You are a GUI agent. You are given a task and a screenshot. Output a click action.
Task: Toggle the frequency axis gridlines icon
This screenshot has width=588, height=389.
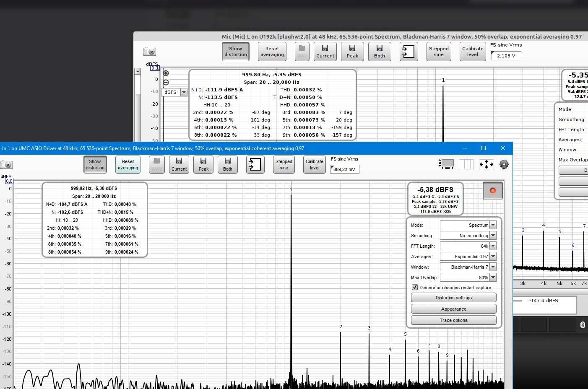point(466,164)
